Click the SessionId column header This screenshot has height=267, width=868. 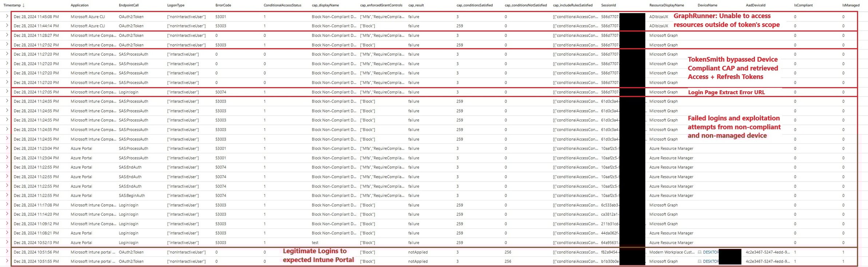[608, 5]
